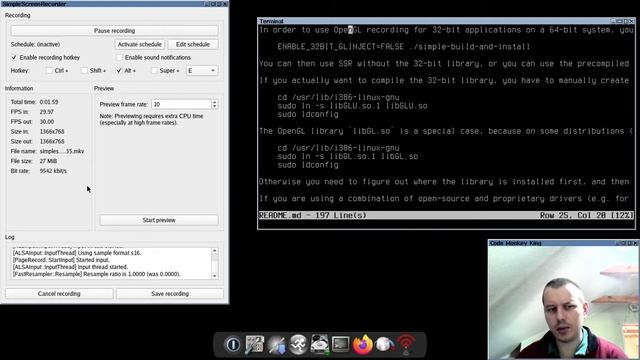Click the FPS in value 29.97

click(47, 112)
